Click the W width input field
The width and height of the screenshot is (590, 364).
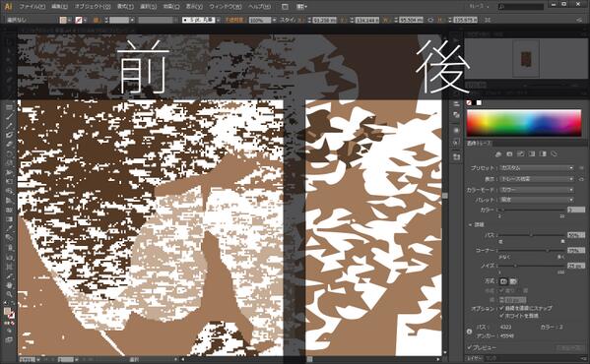click(411, 20)
